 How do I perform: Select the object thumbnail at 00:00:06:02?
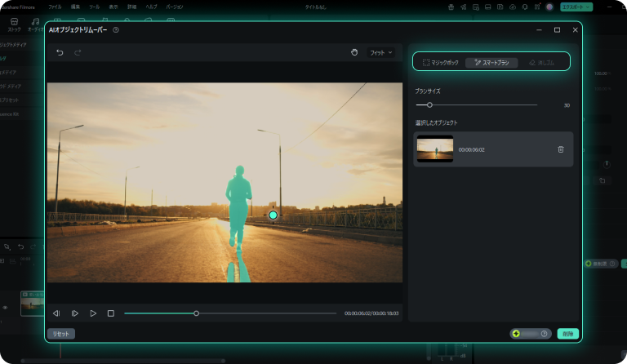pos(434,149)
